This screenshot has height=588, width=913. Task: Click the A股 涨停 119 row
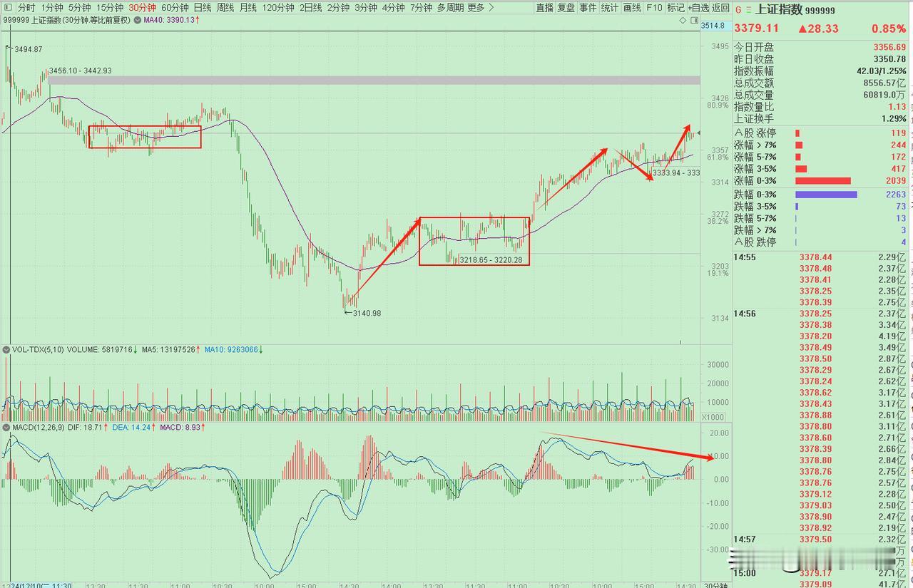click(x=820, y=133)
